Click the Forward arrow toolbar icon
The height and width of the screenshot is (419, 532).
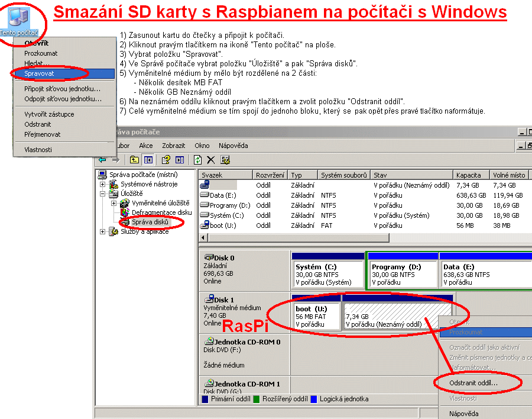click(116, 160)
